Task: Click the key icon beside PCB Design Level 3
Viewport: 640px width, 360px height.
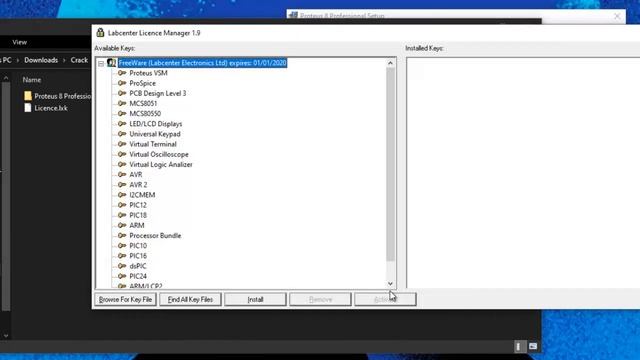Action: [x=122, y=93]
